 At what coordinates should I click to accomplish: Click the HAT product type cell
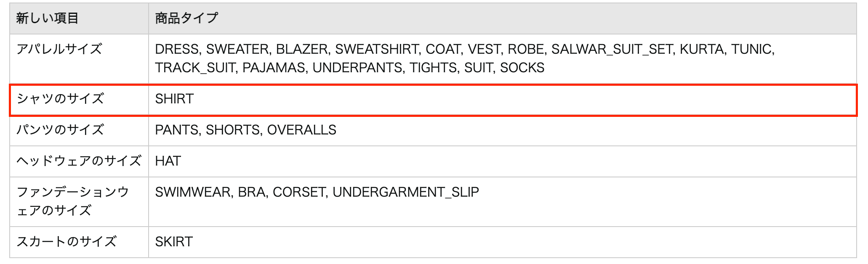click(x=503, y=161)
